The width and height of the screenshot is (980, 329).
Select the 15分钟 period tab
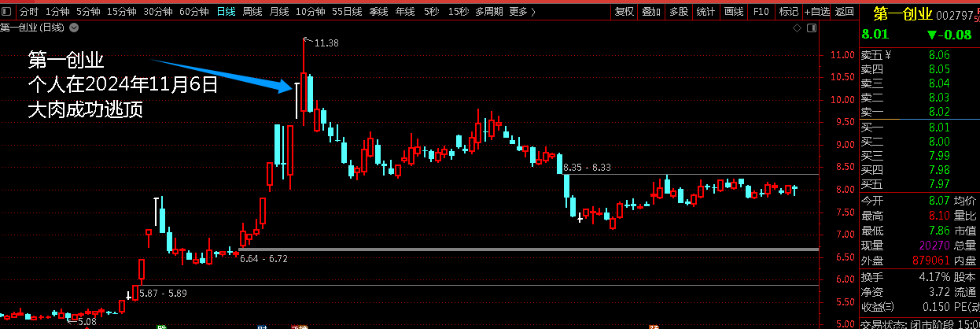(121, 12)
